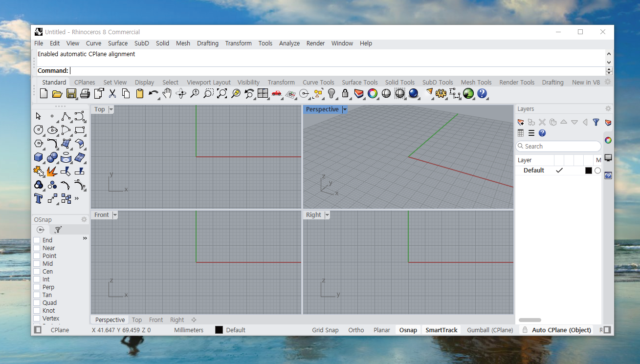
Task: Select the Polyline tool in sidebar
Action: click(x=66, y=116)
